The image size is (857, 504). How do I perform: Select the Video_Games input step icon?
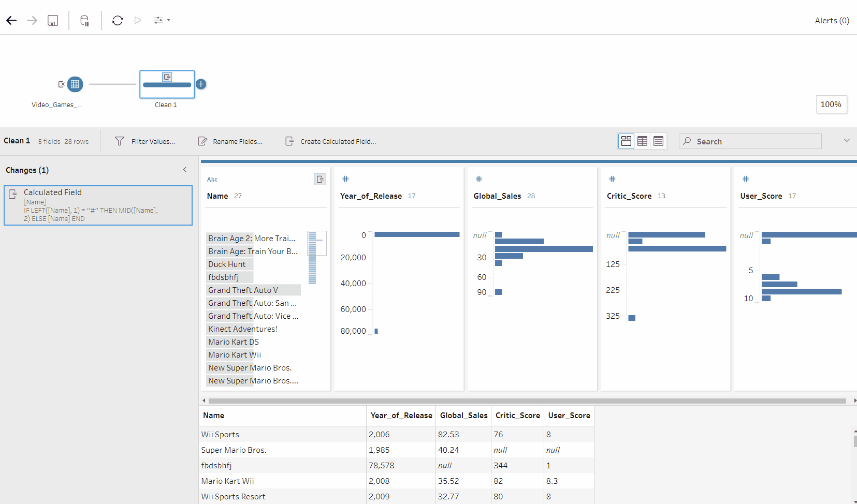[x=75, y=84]
